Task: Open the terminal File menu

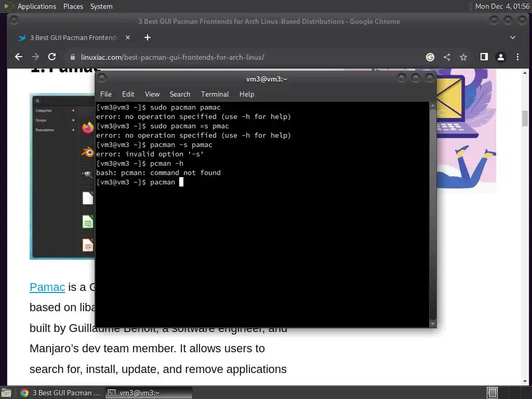Action: click(x=106, y=95)
